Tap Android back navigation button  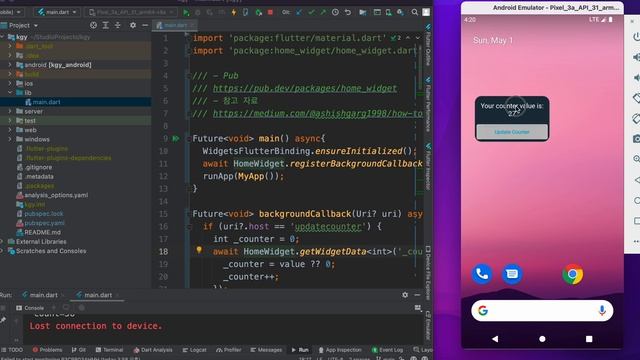(495, 339)
